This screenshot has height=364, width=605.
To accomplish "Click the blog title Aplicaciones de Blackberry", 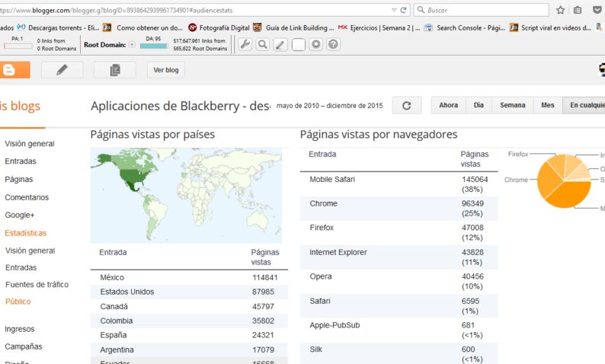I will (x=180, y=106).
